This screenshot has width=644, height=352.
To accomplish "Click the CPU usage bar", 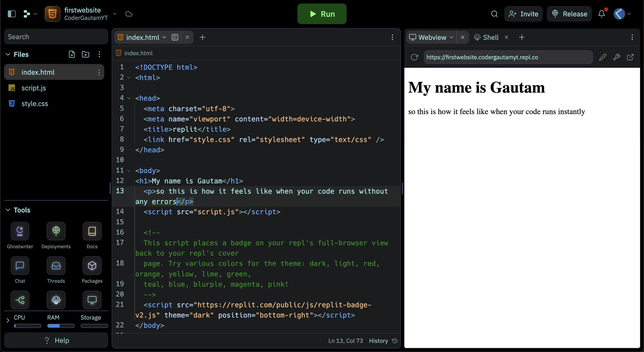I will click(x=28, y=326).
